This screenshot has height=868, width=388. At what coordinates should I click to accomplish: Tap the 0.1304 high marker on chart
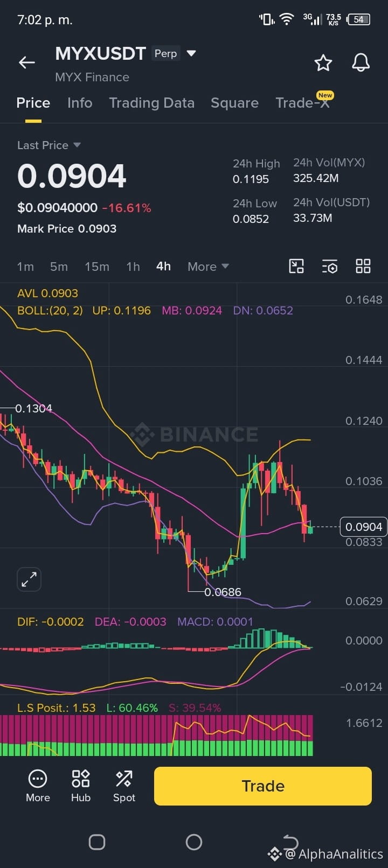pos(33,408)
